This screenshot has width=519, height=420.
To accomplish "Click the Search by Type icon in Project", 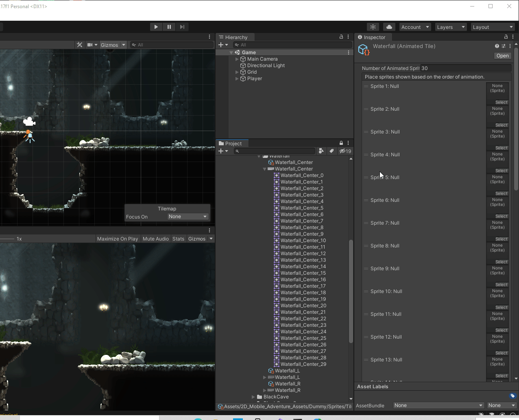I will click(x=321, y=151).
